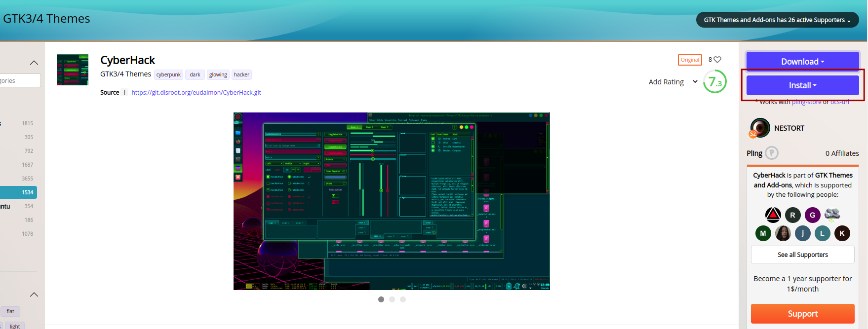This screenshot has height=329, width=868.
Task: Expand the Install dropdown button
Action: pyautogui.click(x=803, y=85)
